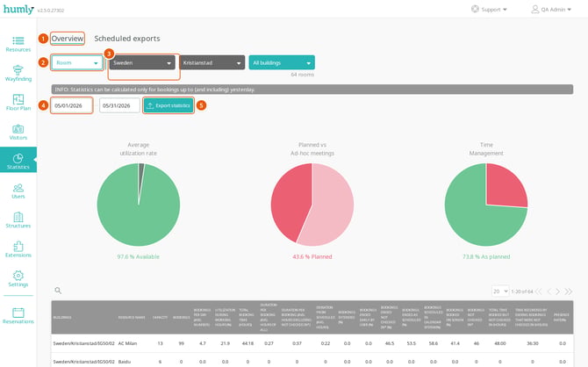Open Reservations calendar in sidebar

pos(18,315)
